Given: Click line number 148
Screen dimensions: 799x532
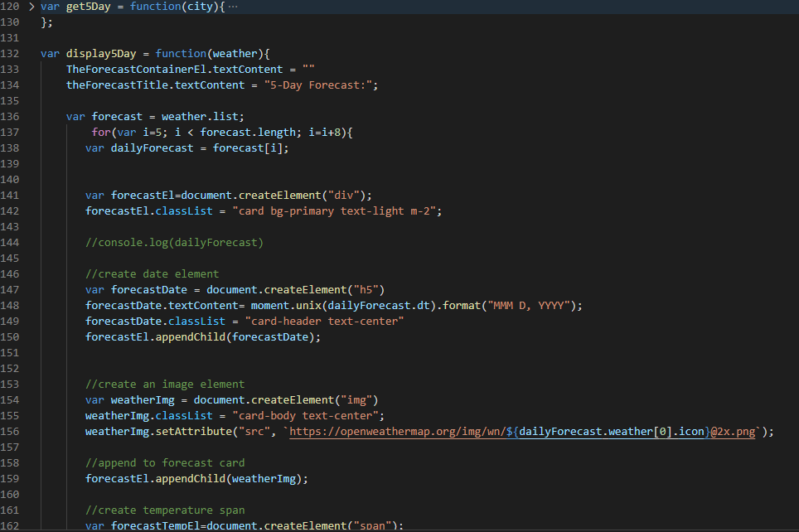Looking at the screenshot, I should coord(10,306).
